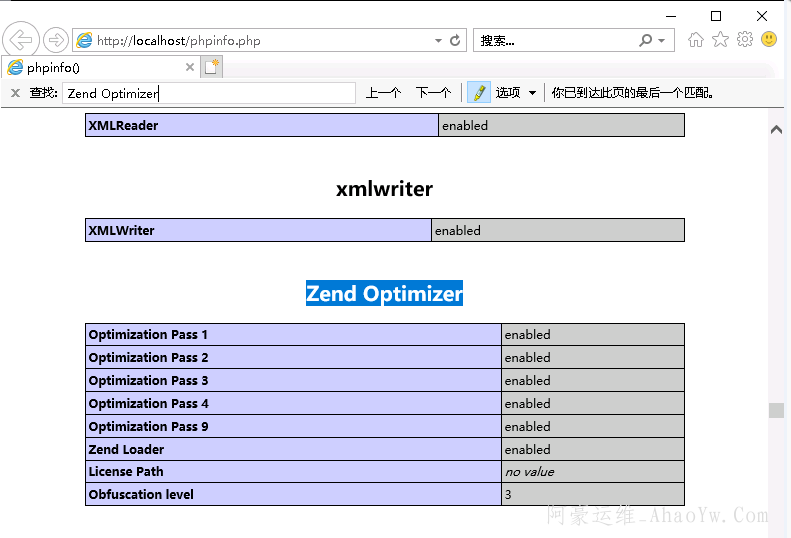Screen dimensions: 791x538
Task: Click 上一个 to find previous match
Action: pyautogui.click(x=383, y=93)
